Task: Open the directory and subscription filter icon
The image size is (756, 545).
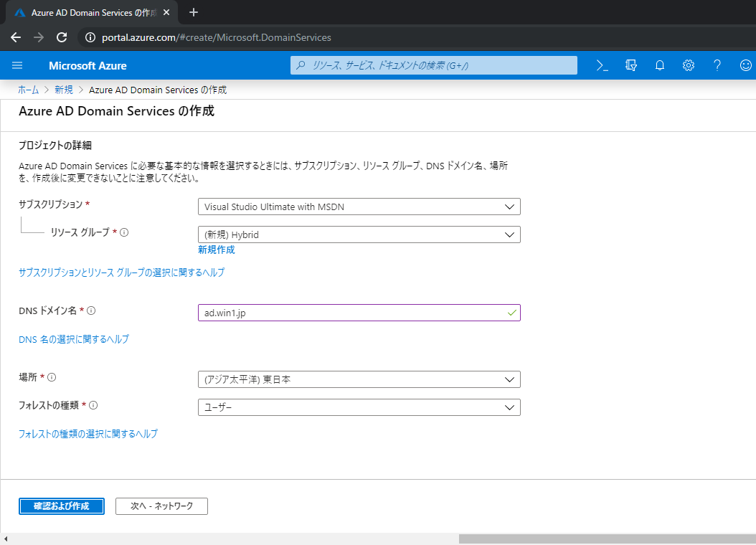Action: point(631,65)
